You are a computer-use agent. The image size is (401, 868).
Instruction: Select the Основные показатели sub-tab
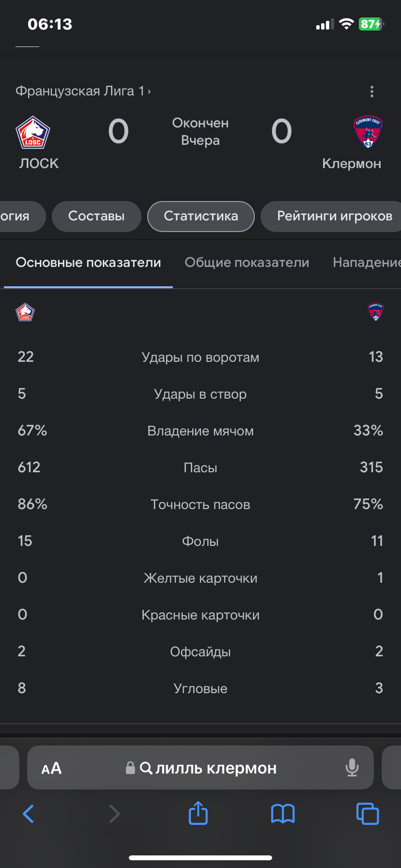(88, 263)
